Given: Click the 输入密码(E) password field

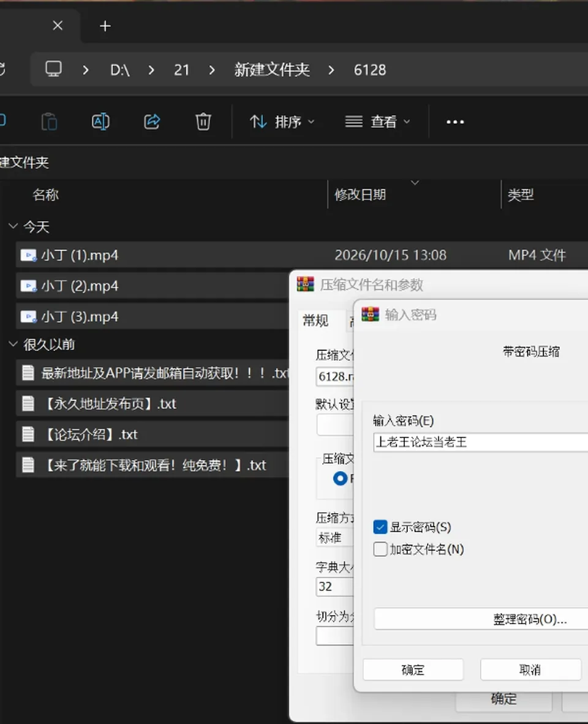Looking at the screenshot, I should tap(480, 442).
